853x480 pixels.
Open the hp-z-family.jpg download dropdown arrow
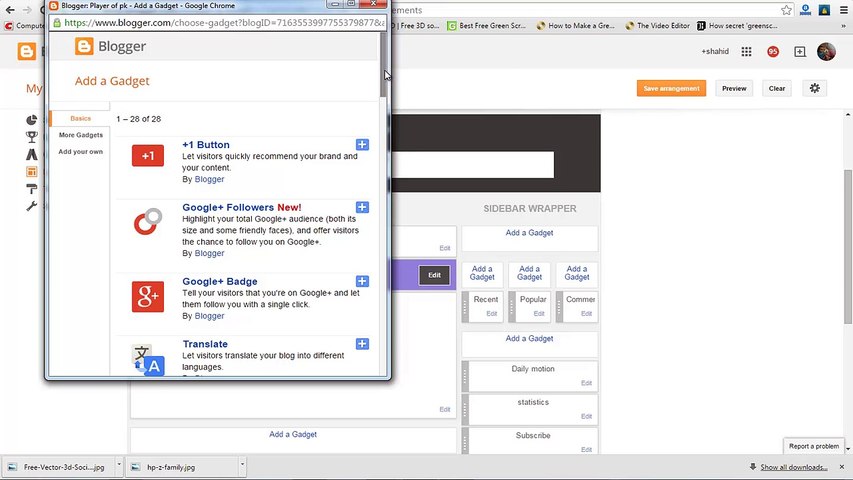point(242,466)
